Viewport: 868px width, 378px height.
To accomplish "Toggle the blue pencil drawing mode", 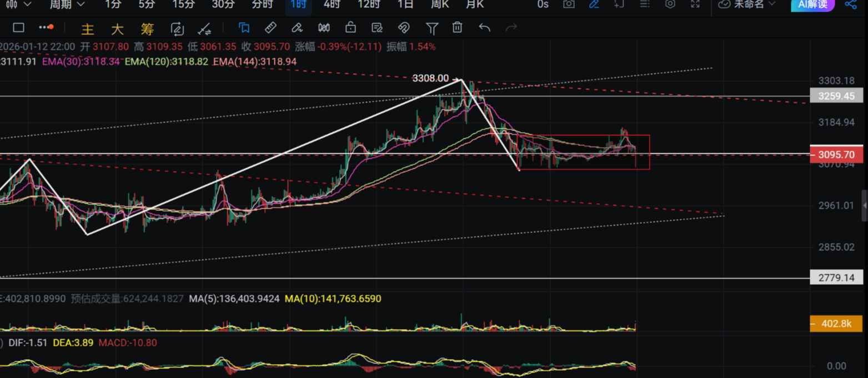I will pos(594,4).
